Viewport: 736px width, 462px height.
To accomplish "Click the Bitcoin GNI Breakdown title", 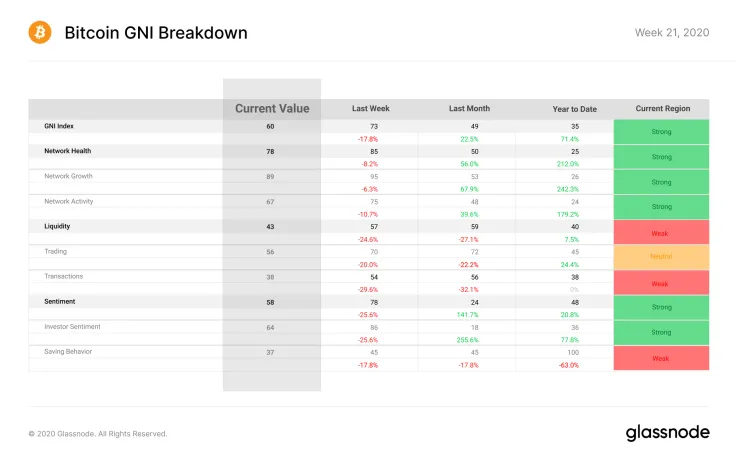I will click(156, 33).
